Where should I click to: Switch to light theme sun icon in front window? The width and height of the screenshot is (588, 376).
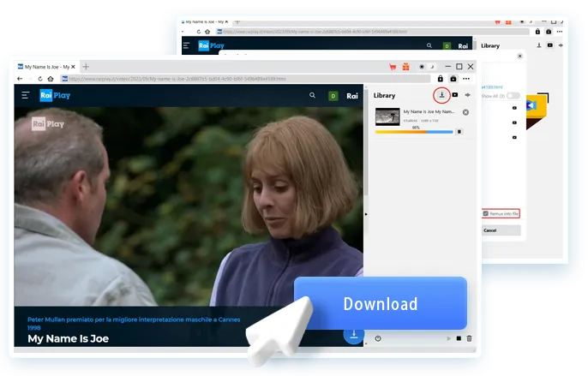coord(422,67)
